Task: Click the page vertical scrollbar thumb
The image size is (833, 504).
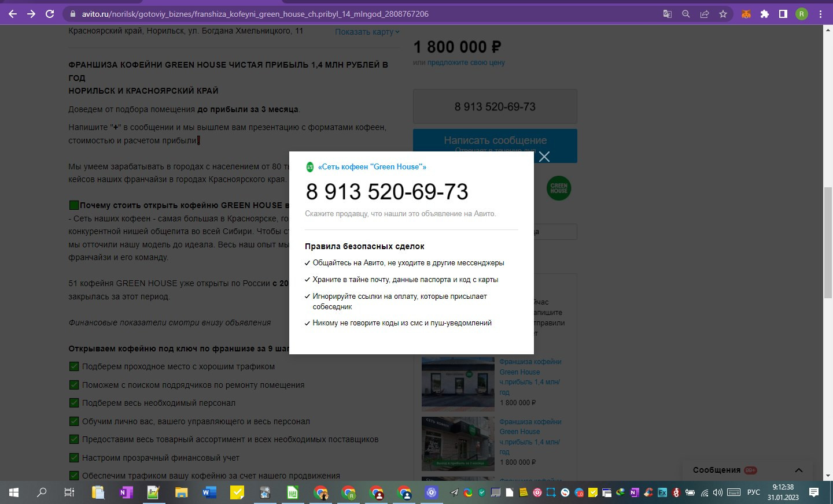Action: (828, 243)
